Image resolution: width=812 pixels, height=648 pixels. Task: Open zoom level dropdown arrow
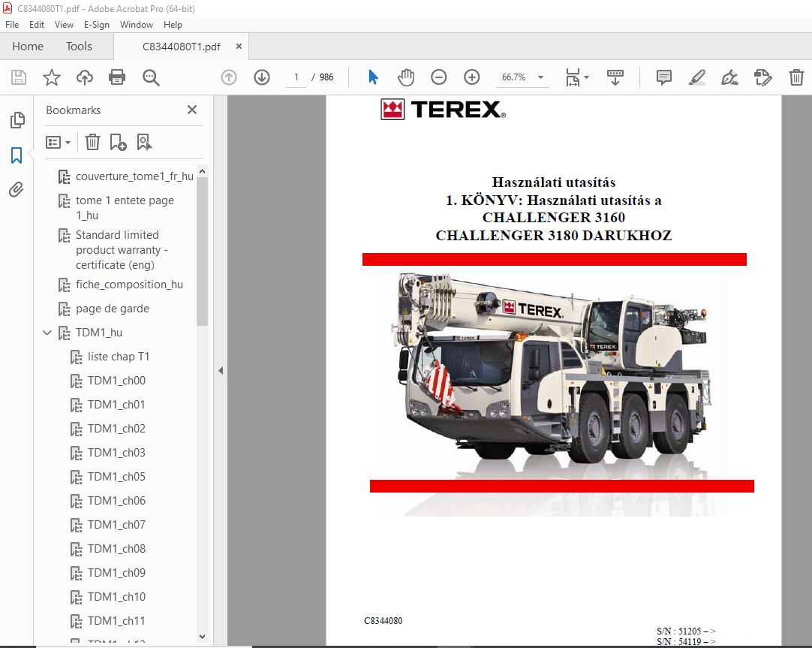[540, 77]
